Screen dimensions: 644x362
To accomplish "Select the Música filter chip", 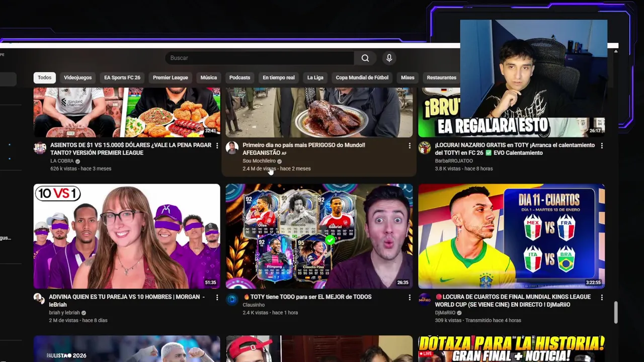I will coord(208,77).
